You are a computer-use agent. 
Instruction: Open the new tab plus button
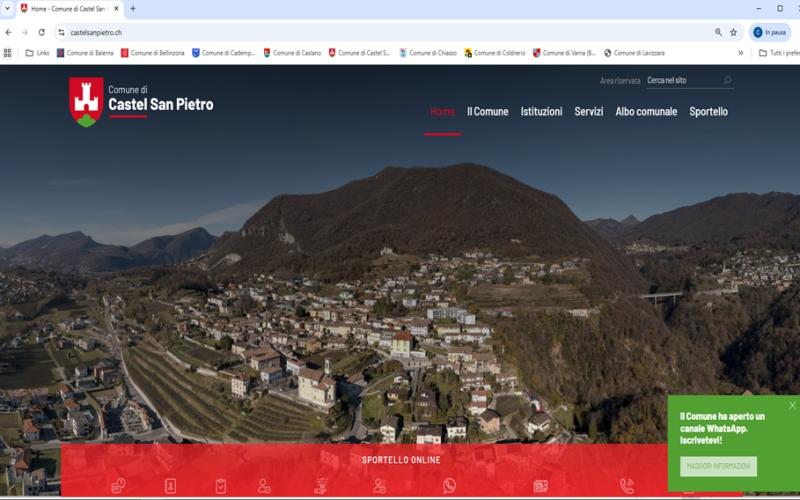coord(133,8)
